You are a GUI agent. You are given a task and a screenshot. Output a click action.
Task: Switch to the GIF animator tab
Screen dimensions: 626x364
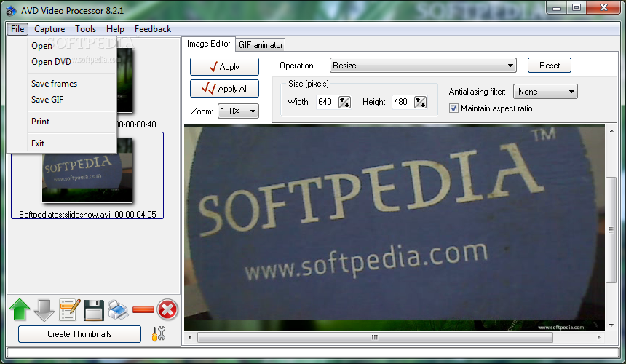pyautogui.click(x=261, y=45)
